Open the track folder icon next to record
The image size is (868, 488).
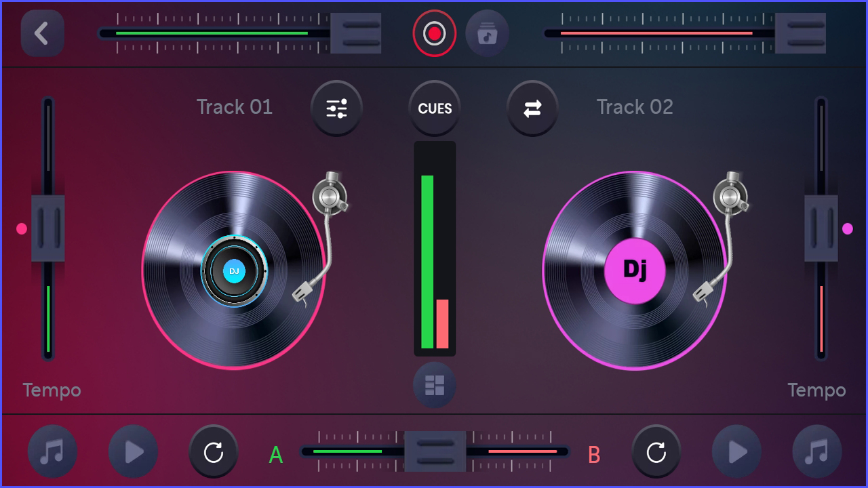pos(488,34)
